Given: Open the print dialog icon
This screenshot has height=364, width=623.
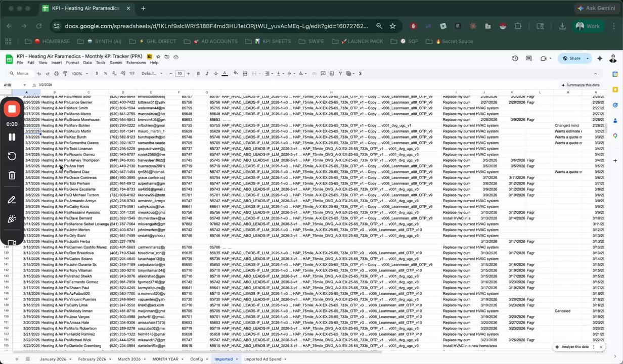Looking at the screenshot, I should 56,73.
